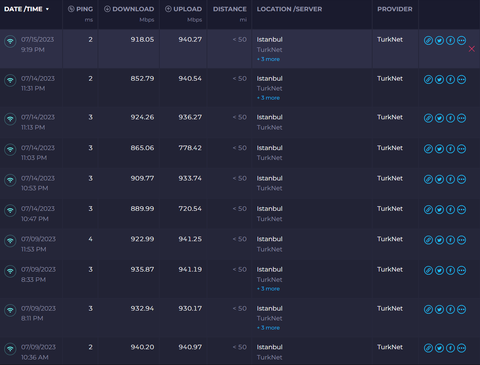This screenshot has height=365, width=480.
Task: Copy link icon for 07/15/2023 9:19 PM result
Action: [x=428, y=41]
